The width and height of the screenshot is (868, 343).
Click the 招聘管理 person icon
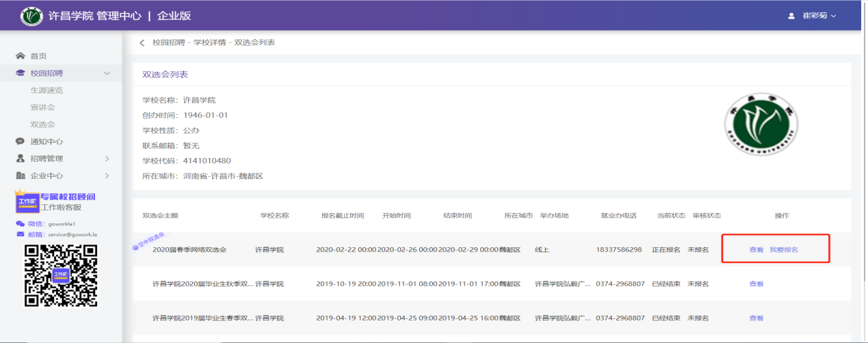click(x=20, y=159)
